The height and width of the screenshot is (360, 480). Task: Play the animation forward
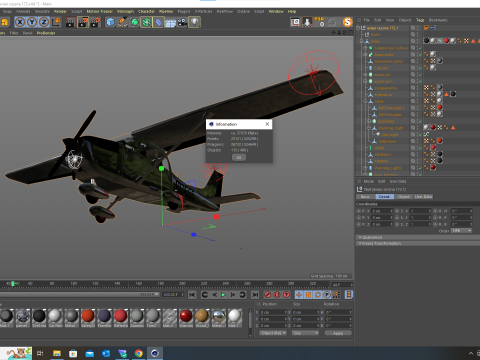pyautogui.click(x=224, y=295)
